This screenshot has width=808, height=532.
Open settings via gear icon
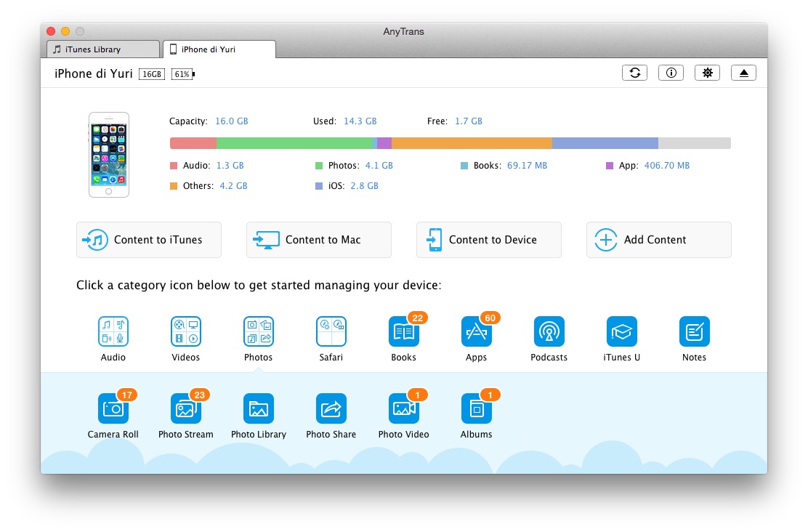[708, 73]
